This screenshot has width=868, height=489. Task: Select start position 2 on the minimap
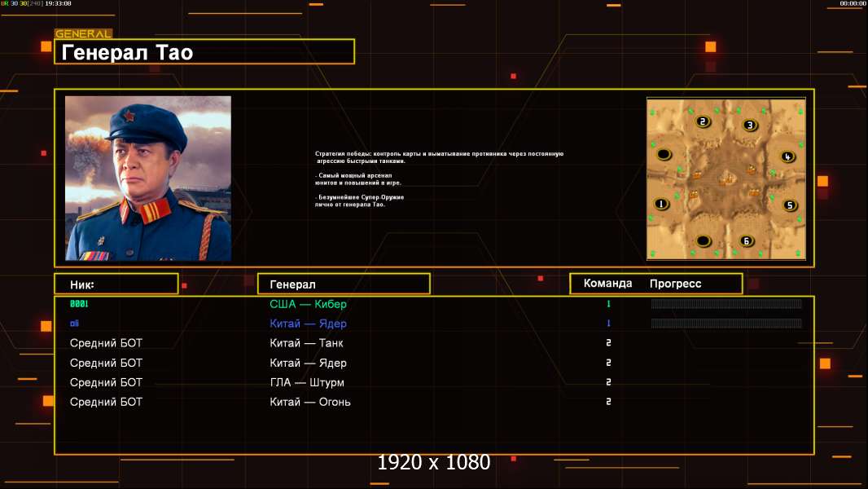tap(703, 121)
